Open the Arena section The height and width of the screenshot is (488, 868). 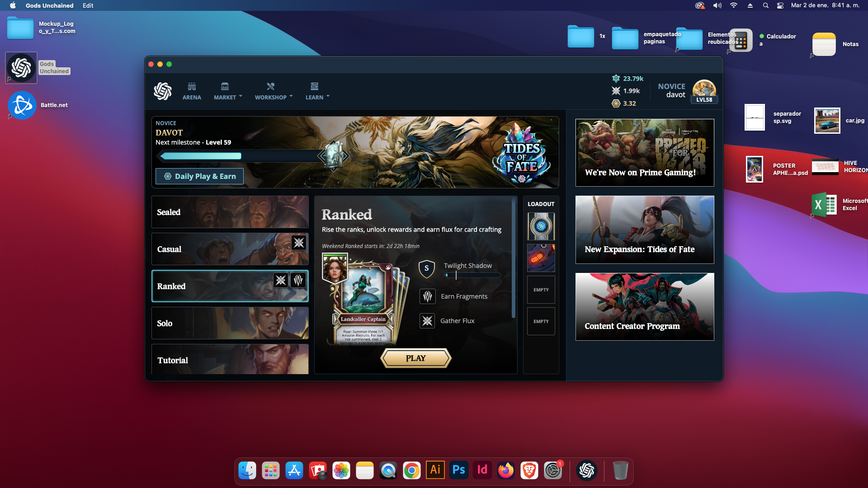click(192, 91)
